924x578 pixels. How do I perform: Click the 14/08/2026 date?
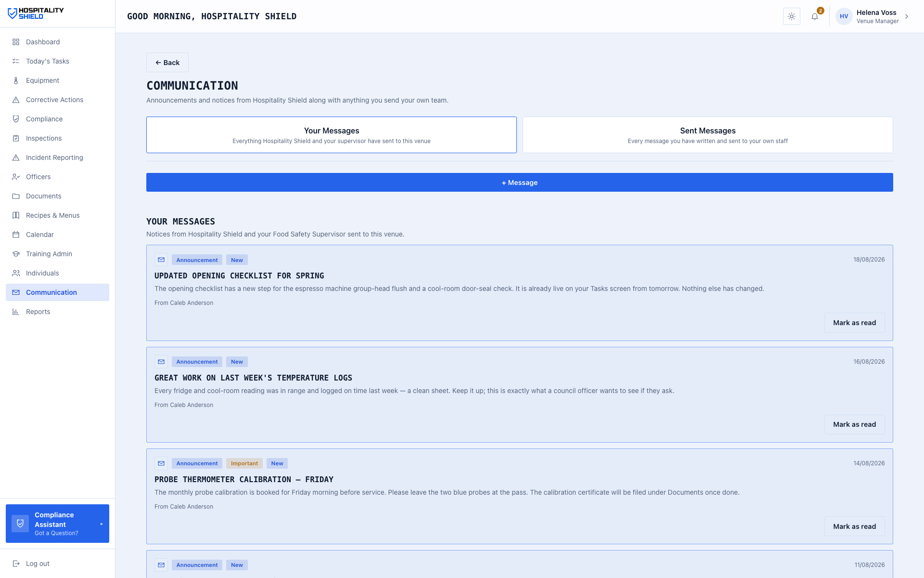pyautogui.click(x=869, y=463)
